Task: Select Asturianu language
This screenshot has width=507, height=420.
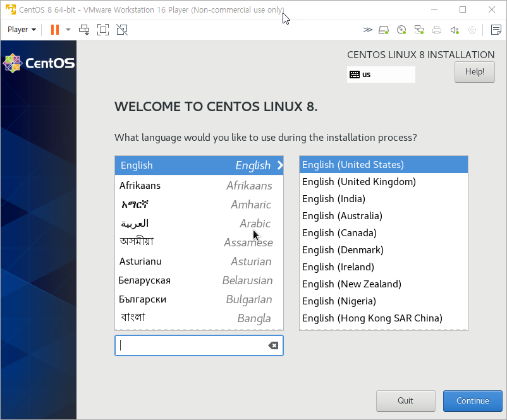Action: pyautogui.click(x=199, y=261)
